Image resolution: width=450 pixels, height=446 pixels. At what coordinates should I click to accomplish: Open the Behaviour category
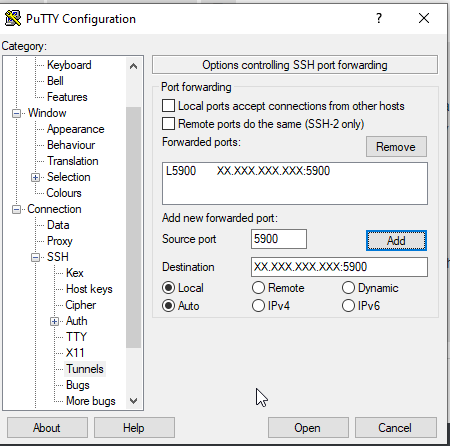click(71, 145)
